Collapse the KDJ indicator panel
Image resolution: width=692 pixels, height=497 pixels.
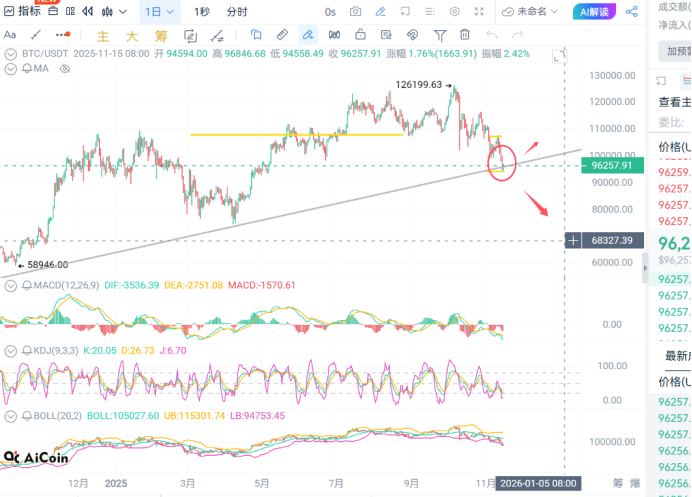click(x=11, y=351)
